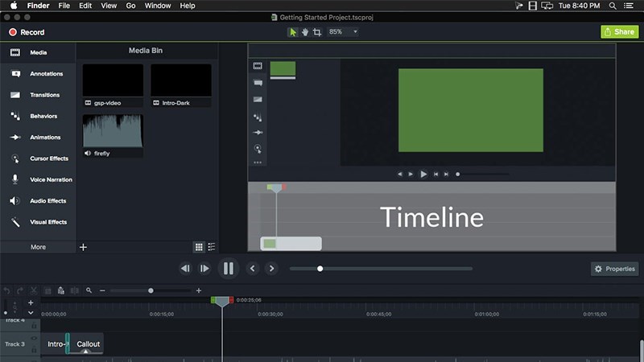The width and height of the screenshot is (644, 362).
Task: Click the Voice Narration microphone icon
Action: point(14,180)
